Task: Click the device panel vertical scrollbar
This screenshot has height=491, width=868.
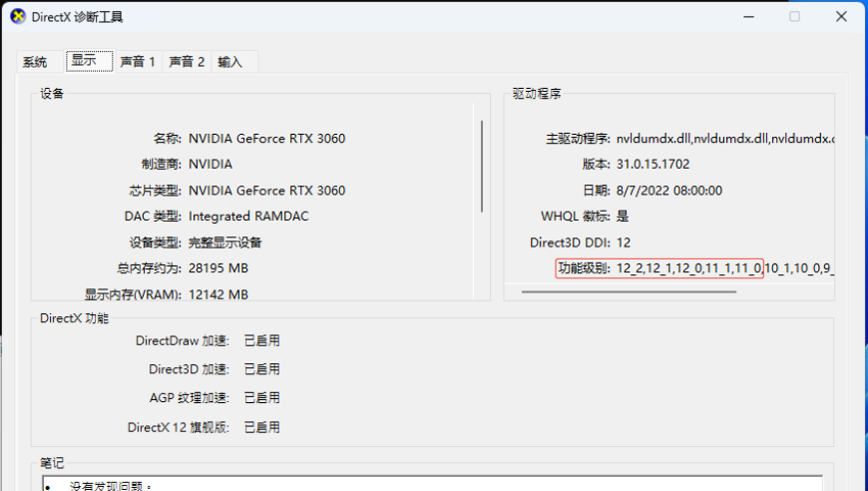Action: (482, 166)
